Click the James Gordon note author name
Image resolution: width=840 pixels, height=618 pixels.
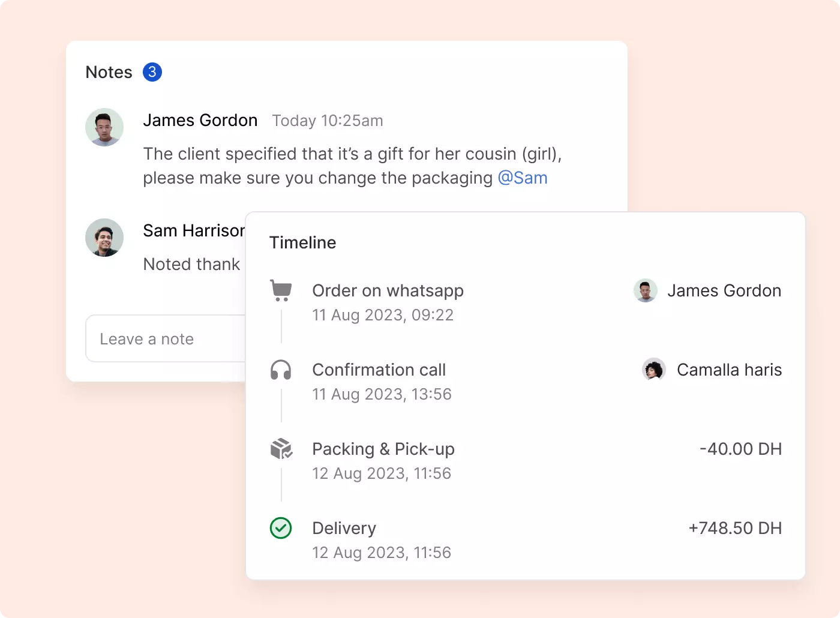pyautogui.click(x=200, y=121)
